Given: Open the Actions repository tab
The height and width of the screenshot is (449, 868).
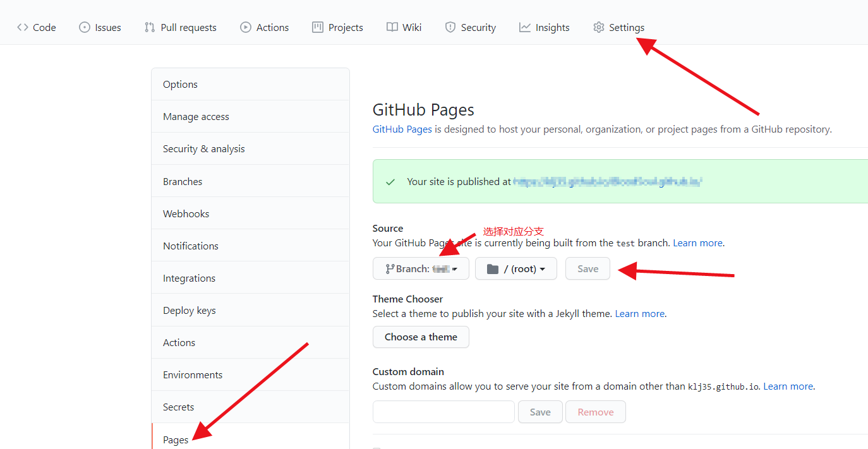Looking at the screenshot, I should click(x=265, y=27).
